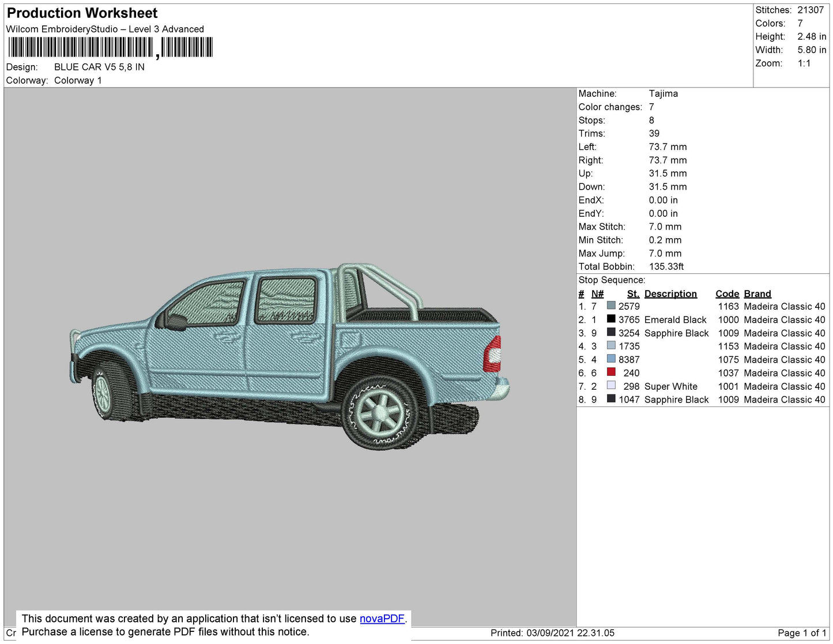Screen dimensions: 833x644
Task: Click the Trims value 39
Action: (654, 133)
